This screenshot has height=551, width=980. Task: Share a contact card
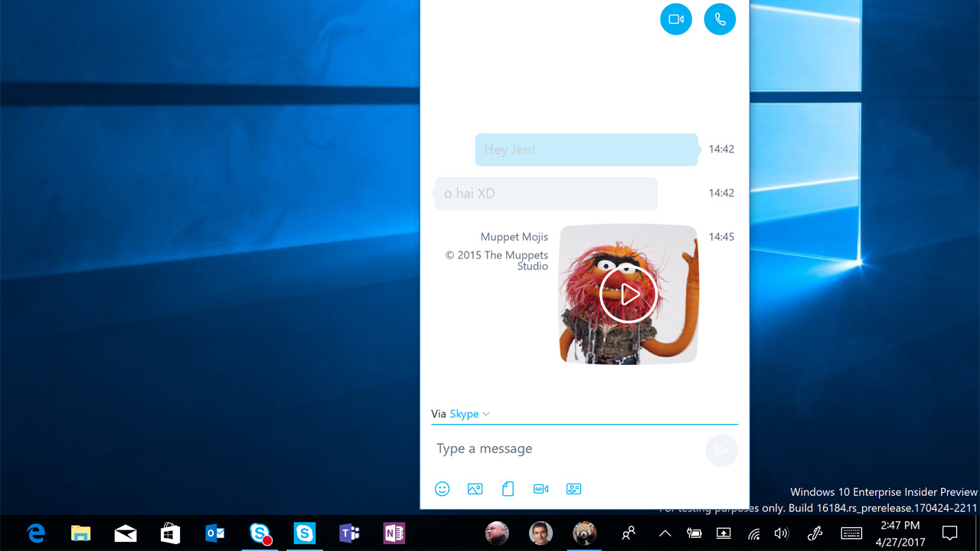coord(573,488)
